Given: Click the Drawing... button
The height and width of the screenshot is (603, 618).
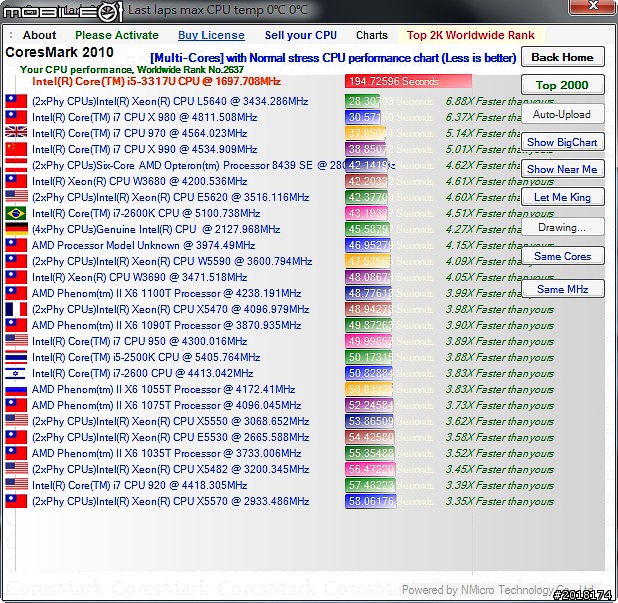Looking at the screenshot, I should [562, 227].
